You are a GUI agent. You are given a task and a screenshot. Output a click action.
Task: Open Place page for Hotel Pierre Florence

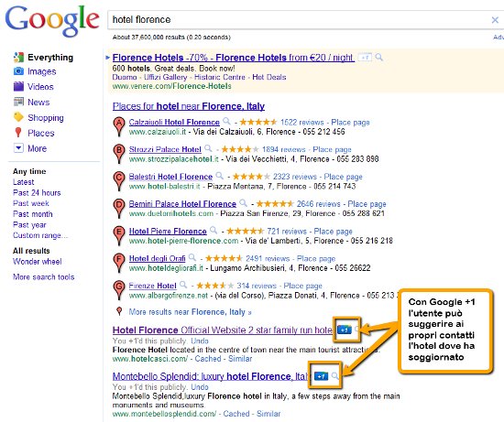tap(334, 232)
